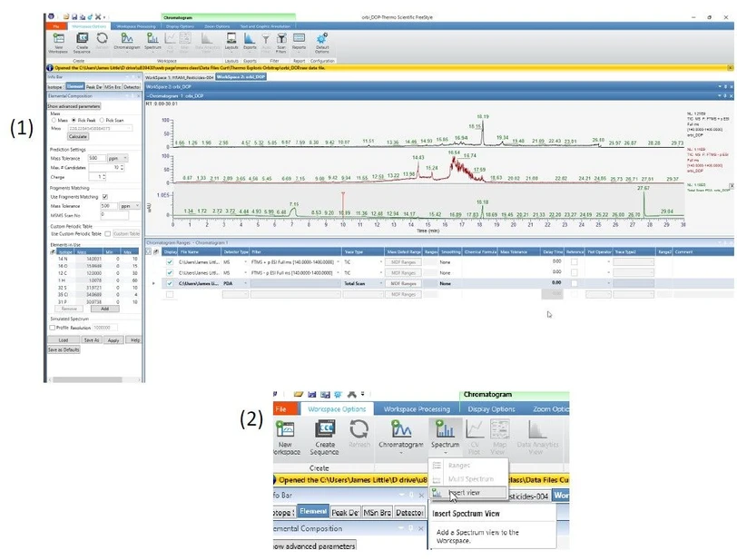Choose Insert view from the Spectrum menu
Image resolution: width=737 pixels, height=560 pixels.
pyautogui.click(x=468, y=493)
